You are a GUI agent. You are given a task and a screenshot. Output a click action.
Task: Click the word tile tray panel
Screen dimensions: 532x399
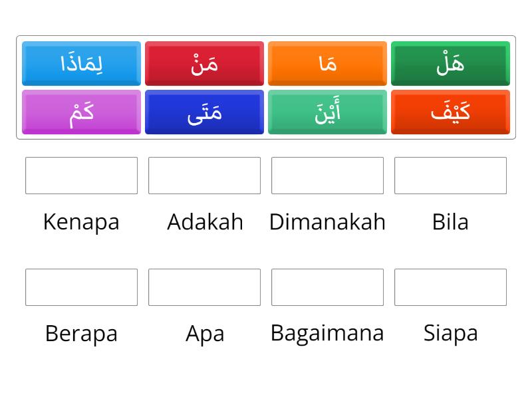point(266,87)
